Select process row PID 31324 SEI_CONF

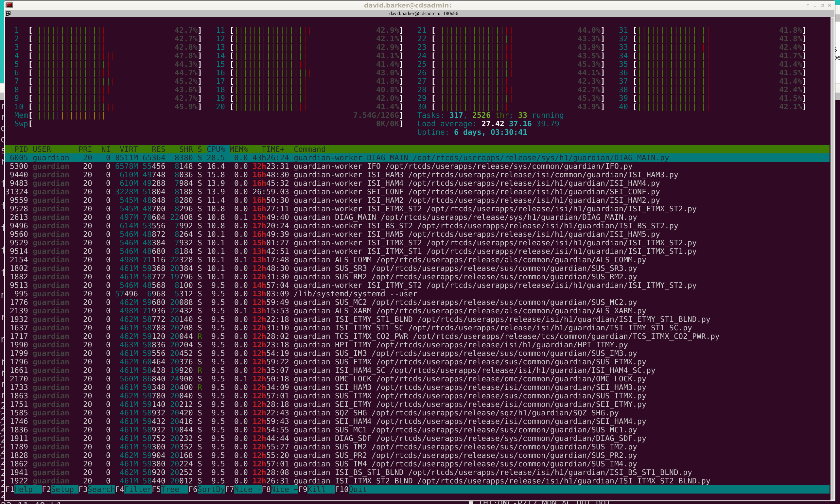click(x=417, y=192)
